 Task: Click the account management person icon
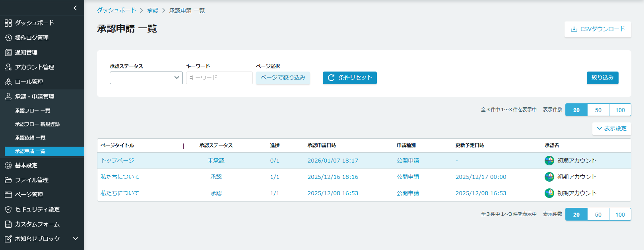8,67
